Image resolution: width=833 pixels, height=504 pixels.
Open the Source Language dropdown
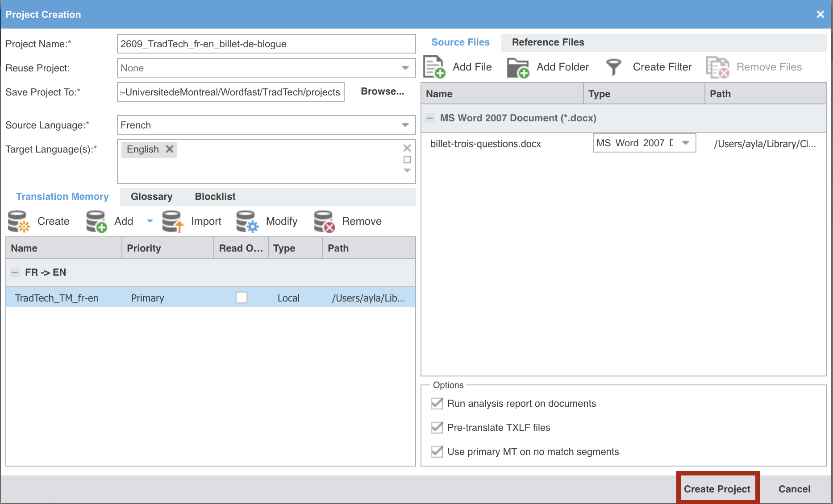pyautogui.click(x=405, y=125)
